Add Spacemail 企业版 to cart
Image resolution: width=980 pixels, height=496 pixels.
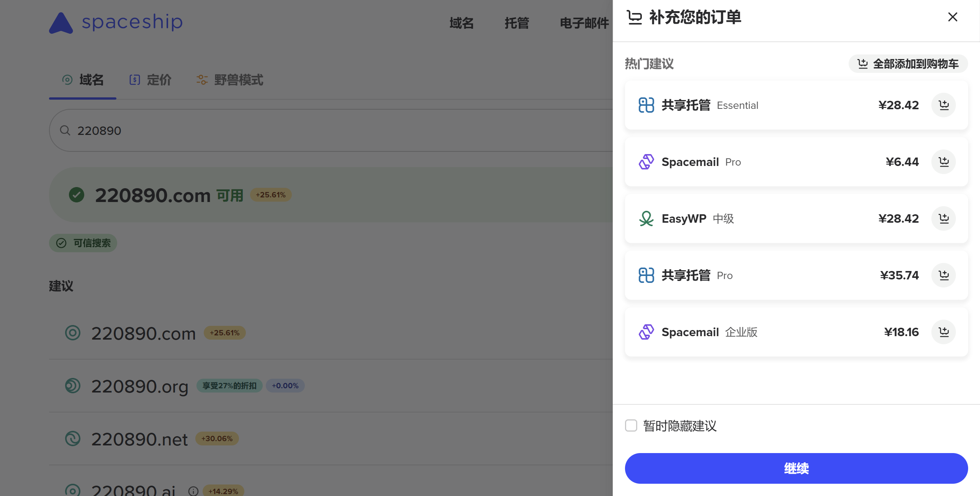pyautogui.click(x=944, y=332)
